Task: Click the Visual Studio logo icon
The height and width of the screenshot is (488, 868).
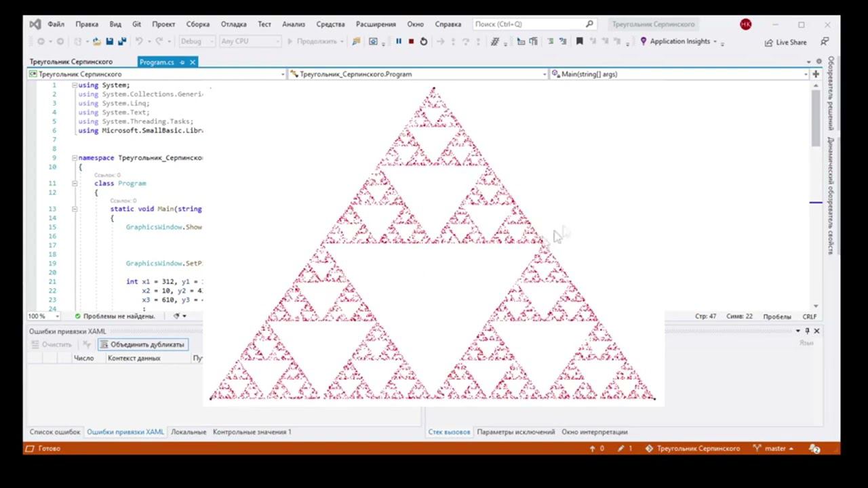Action: (x=35, y=24)
